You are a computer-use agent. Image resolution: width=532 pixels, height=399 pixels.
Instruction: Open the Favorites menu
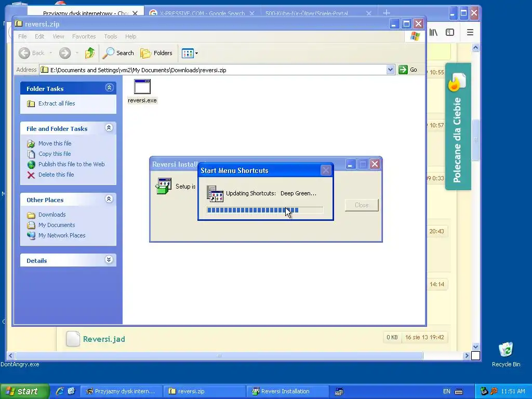84,36
